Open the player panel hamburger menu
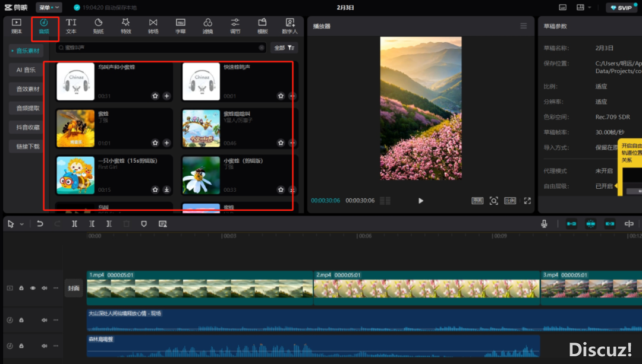 coord(523,26)
